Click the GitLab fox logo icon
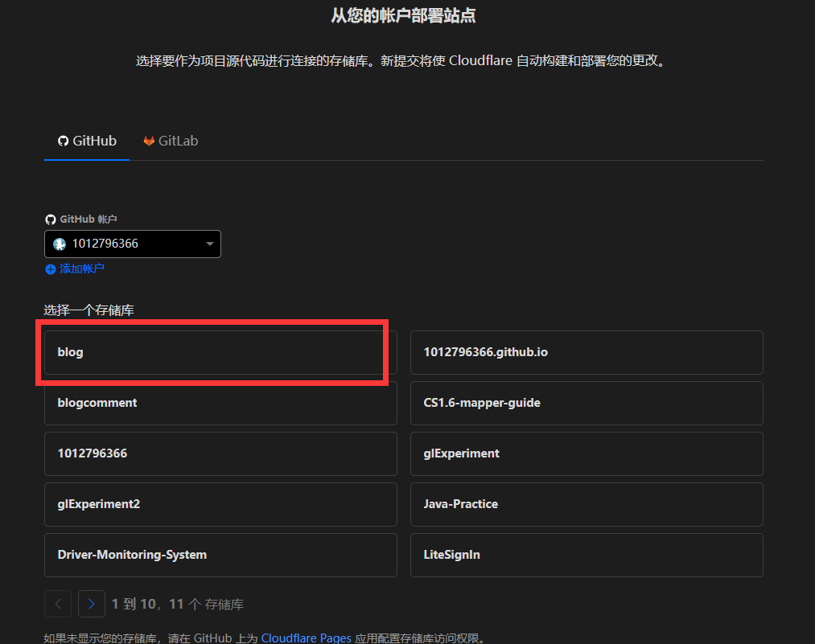 tap(149, 141)
